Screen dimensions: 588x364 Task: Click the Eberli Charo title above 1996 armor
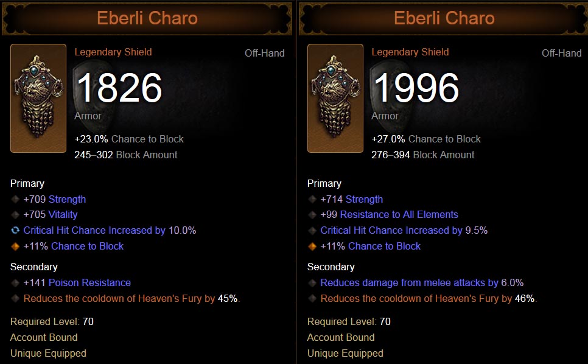[444, 18]
